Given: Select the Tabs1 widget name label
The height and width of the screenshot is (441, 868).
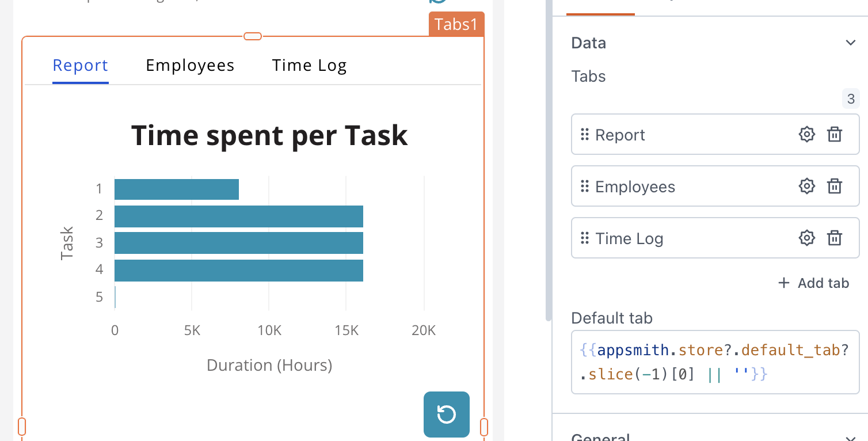Looking at the screenshot, I should click(x=456, y=24).
